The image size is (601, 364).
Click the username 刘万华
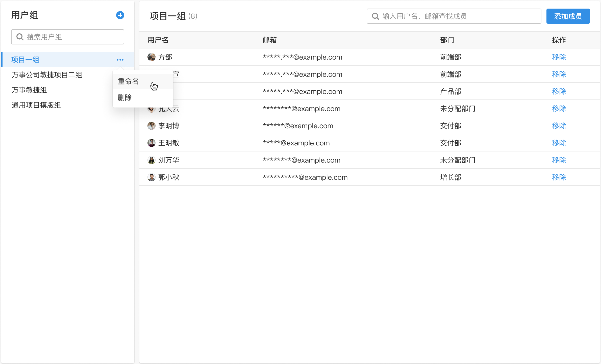[x=169, y=160]
